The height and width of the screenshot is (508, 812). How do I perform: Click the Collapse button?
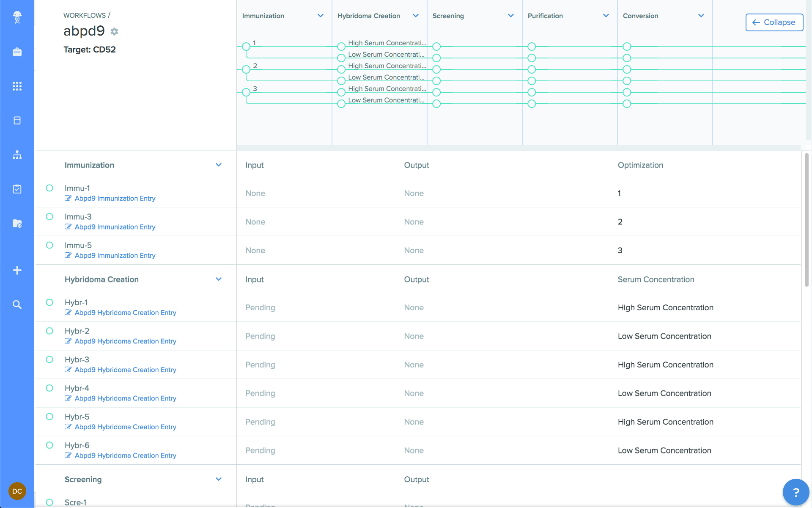point(774,22)
